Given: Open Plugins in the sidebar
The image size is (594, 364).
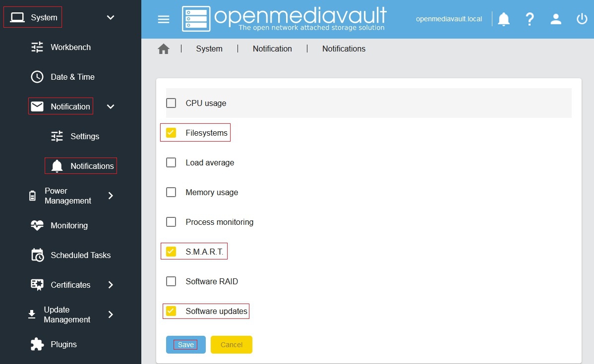Looking at the screenshot, I should 63,344.
